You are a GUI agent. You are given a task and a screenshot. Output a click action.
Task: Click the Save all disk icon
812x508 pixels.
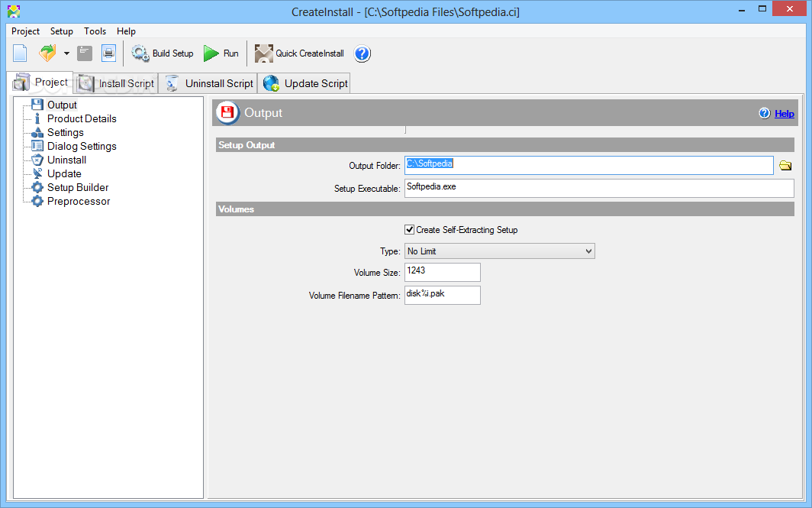click(x=108, y=53)
